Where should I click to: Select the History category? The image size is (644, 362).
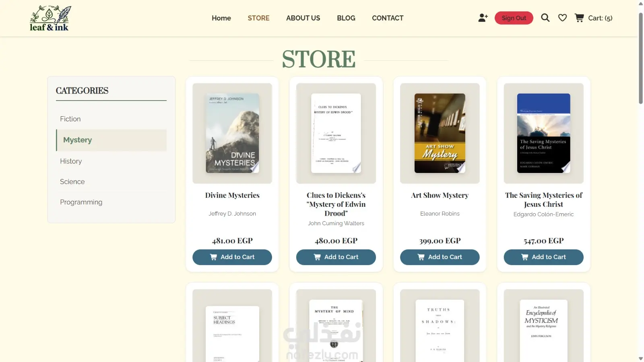tap(111, 161)
